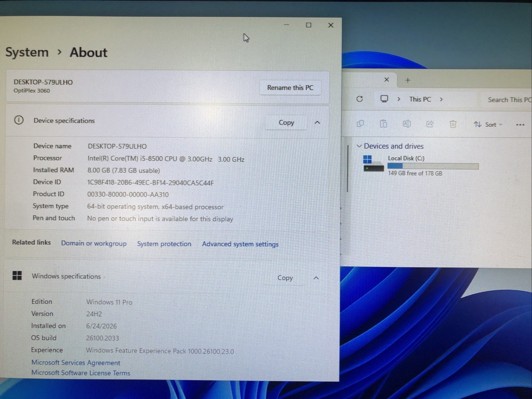Copy the Device specifications

click(x=286, y=122)
